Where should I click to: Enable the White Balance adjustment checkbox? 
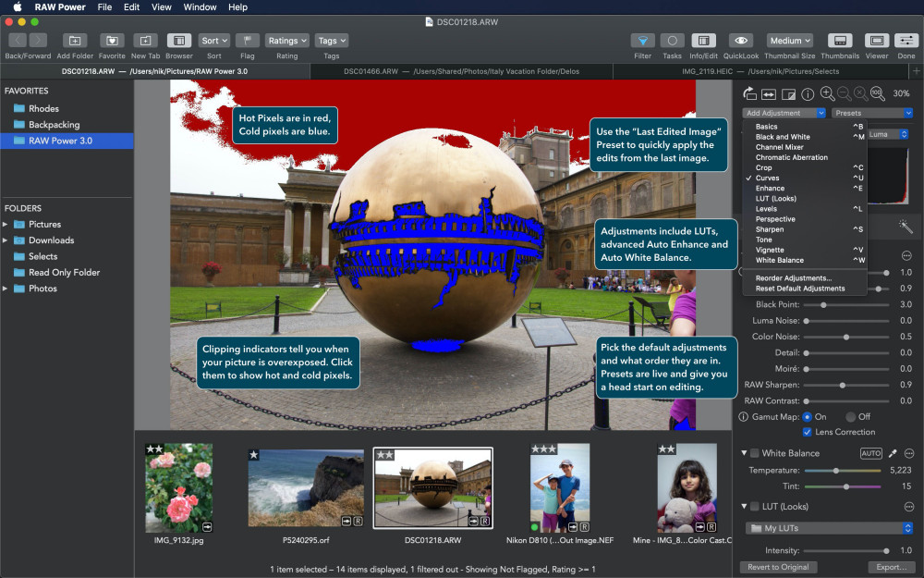tap(754, 453)
